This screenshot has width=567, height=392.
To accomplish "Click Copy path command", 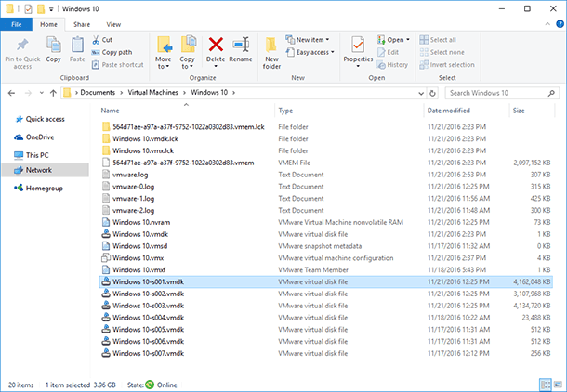I will click(112, 52).
